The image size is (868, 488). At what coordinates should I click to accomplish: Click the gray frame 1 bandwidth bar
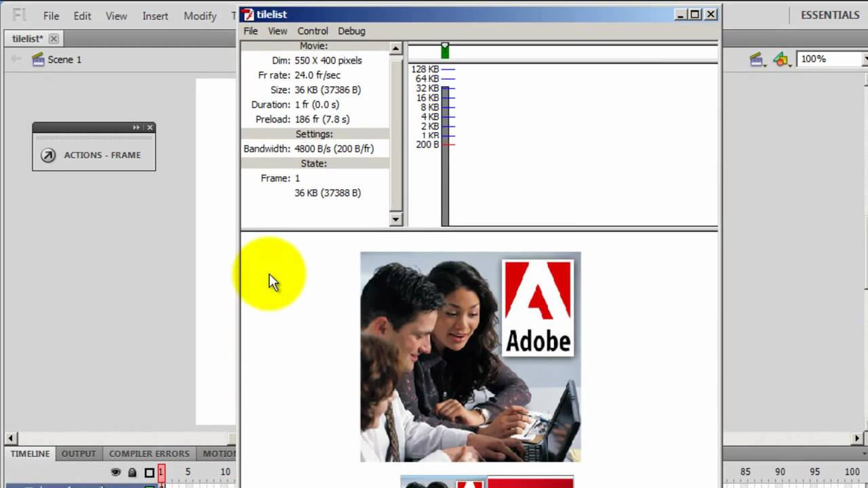click(445, 156)
